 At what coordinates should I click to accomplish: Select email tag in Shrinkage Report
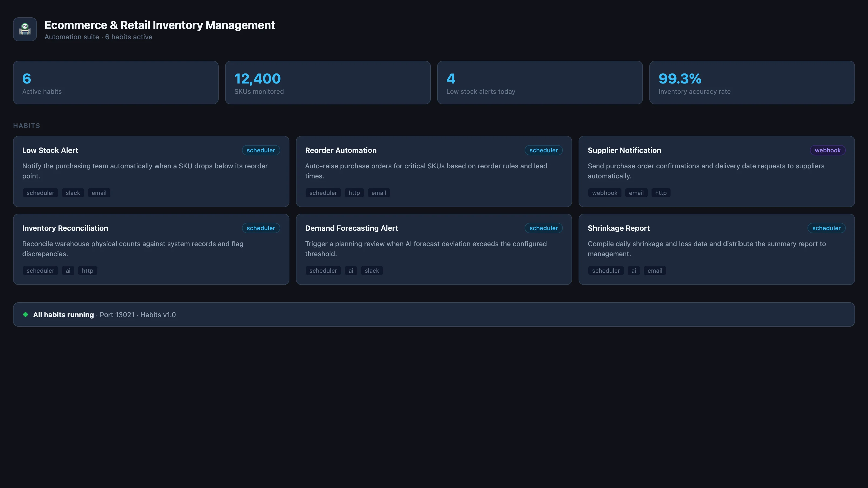point(655,271)
